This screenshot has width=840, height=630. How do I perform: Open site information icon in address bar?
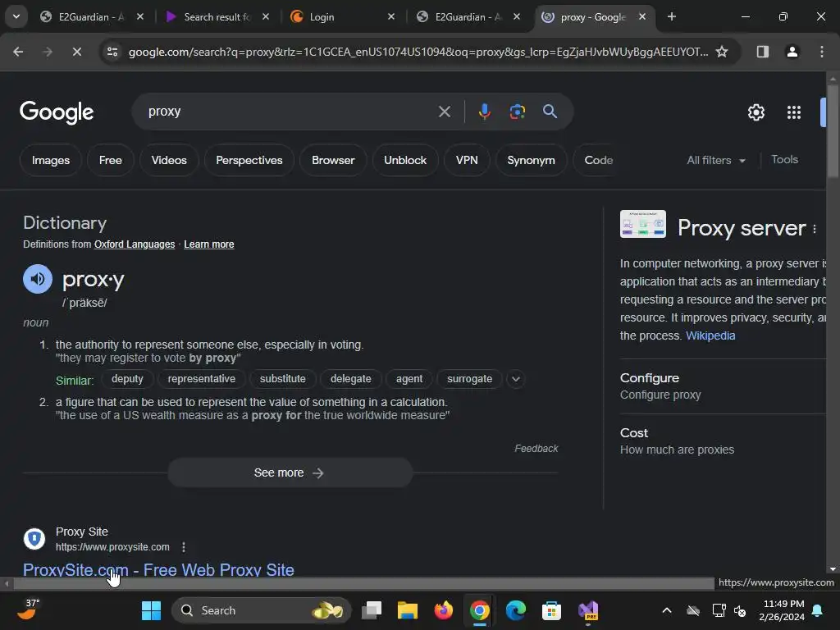pos(112,52)
